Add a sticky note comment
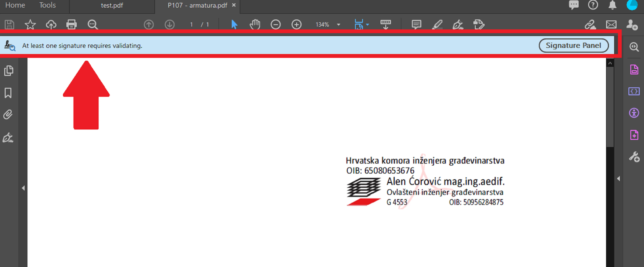 tap(416, 25)
